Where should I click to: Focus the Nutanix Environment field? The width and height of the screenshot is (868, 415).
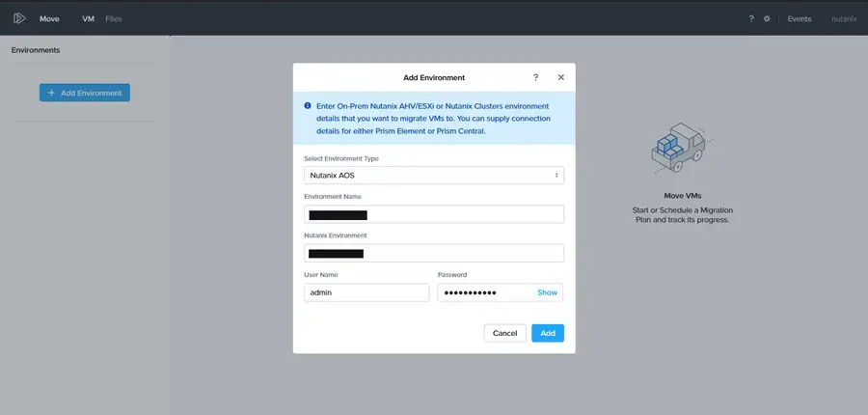434,253
